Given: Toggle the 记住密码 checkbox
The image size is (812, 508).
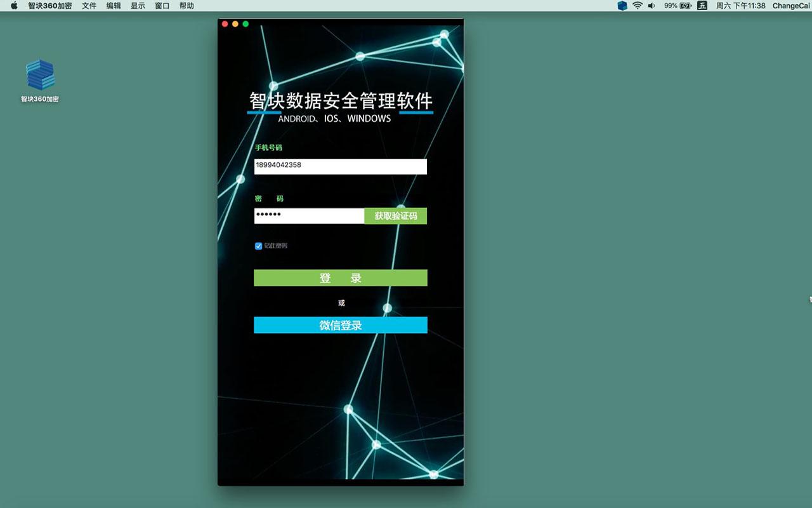Looking at the screenshot, I should pos(258,246).
